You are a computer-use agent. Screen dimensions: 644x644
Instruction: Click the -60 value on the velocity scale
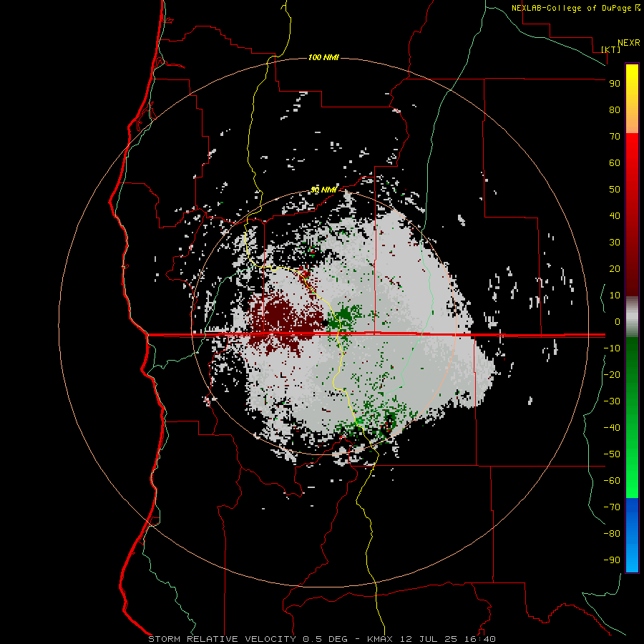tap(612, 481)
